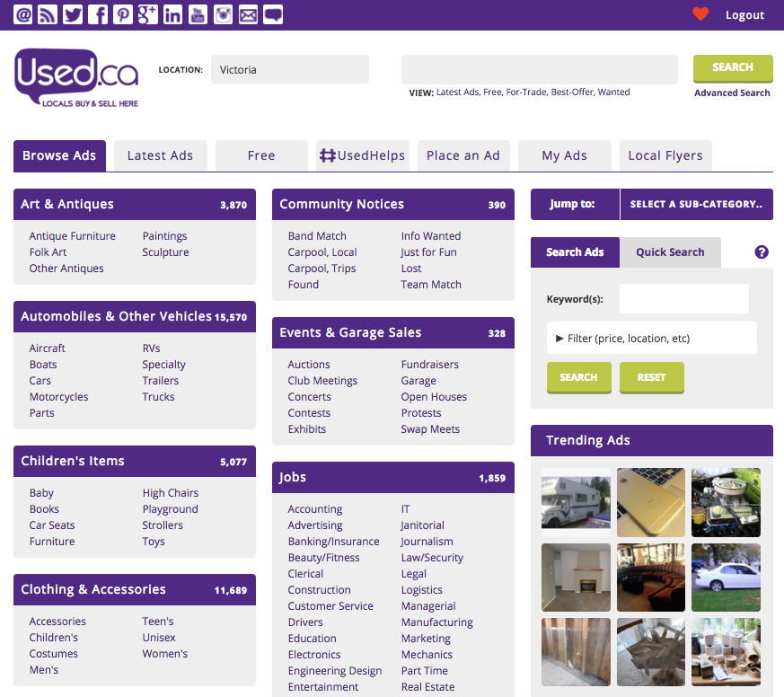Click the Keyword(s) input field
Viewport: 784px width, 697px height.
tap(683, 299)
